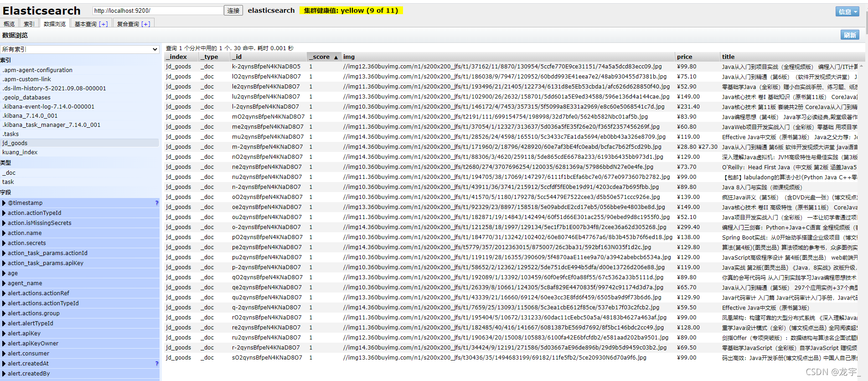The image size is (868, 381).
Task: Click the price cell ¥128.00
Action: (x=688, y=327)
